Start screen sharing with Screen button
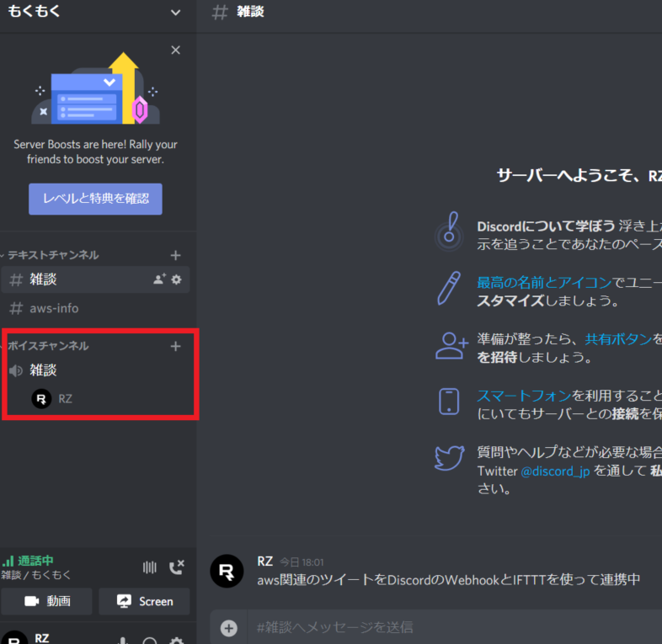The height and width of the screenshot is (644, 662). (144, 601)
